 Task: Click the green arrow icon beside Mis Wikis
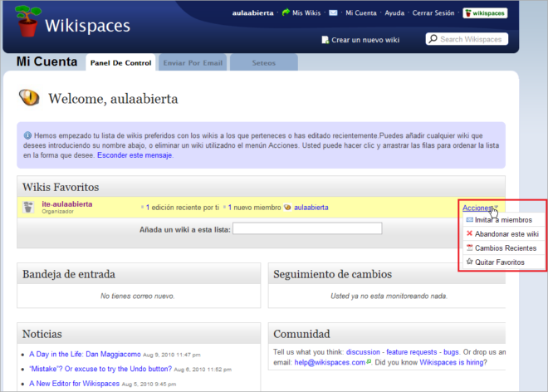coord(286,12)
